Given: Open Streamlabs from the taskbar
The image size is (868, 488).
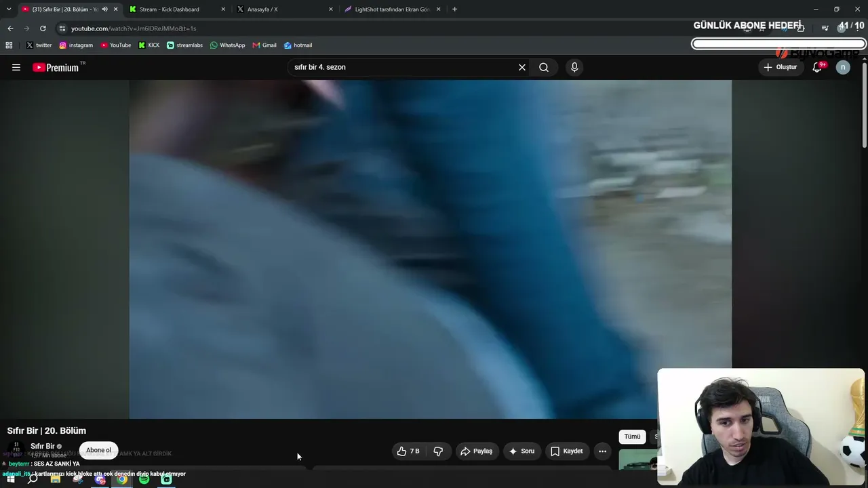Looking at the screenshot, I should tap(166, 479).
